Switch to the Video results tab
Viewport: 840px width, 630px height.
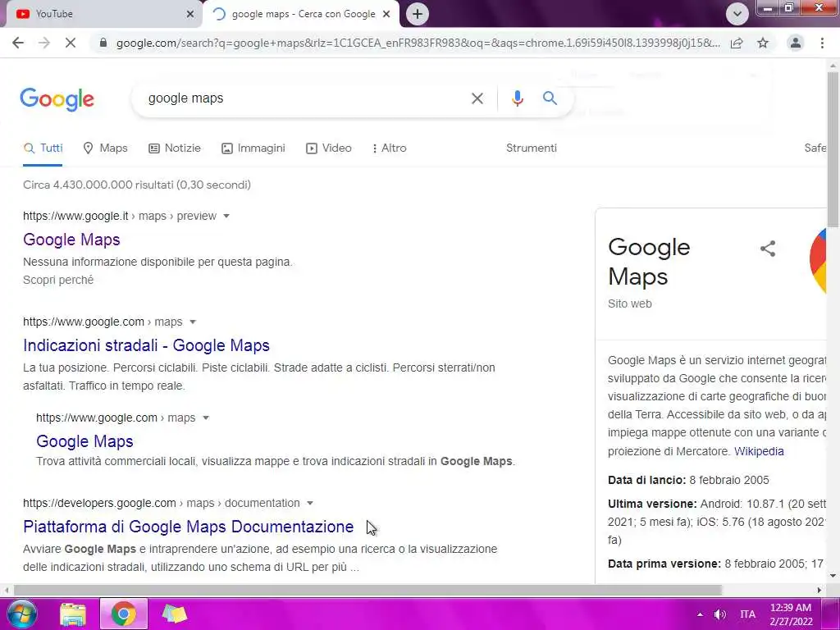(x=328, y=148)
